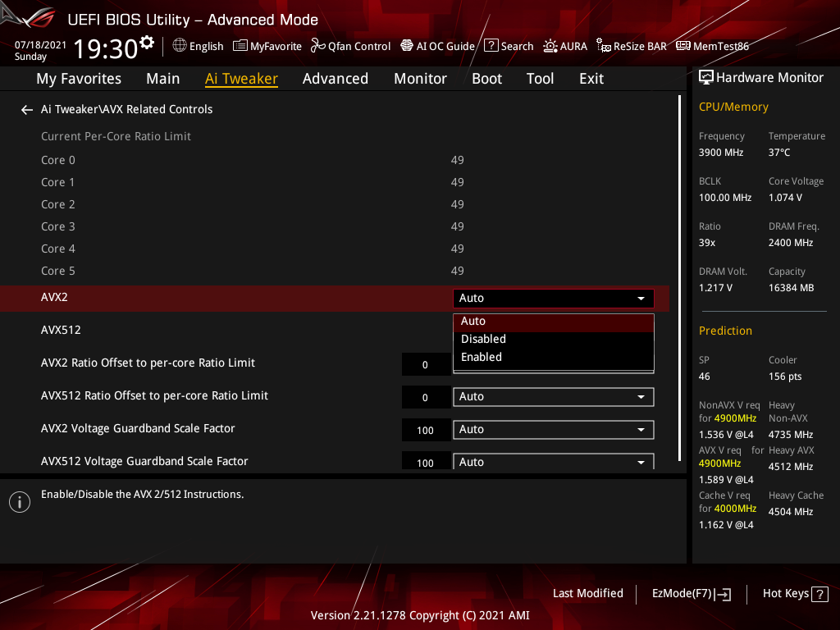Click the Last Modified button
Screen dimensions: 840x630
tap(587, 593)
